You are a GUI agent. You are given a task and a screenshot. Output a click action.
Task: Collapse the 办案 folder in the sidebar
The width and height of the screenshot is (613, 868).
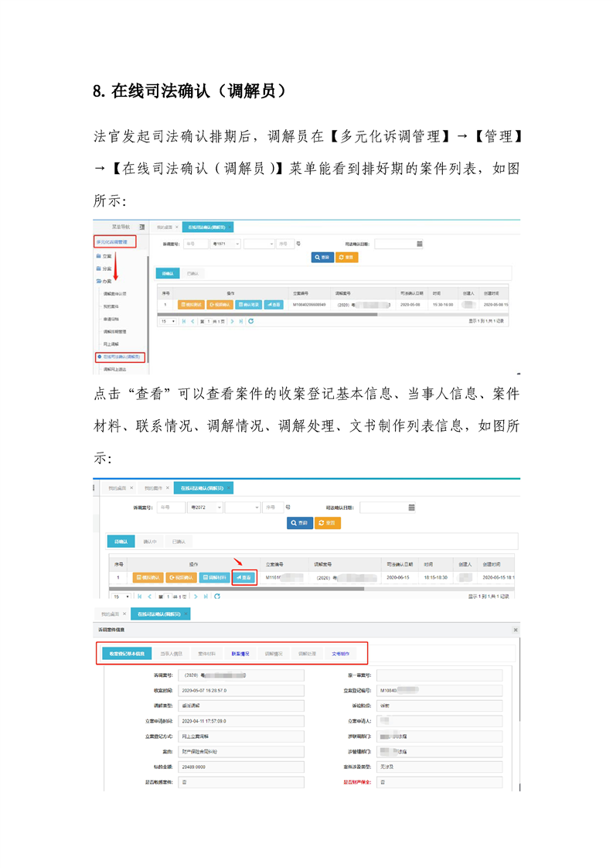(104, 282)
